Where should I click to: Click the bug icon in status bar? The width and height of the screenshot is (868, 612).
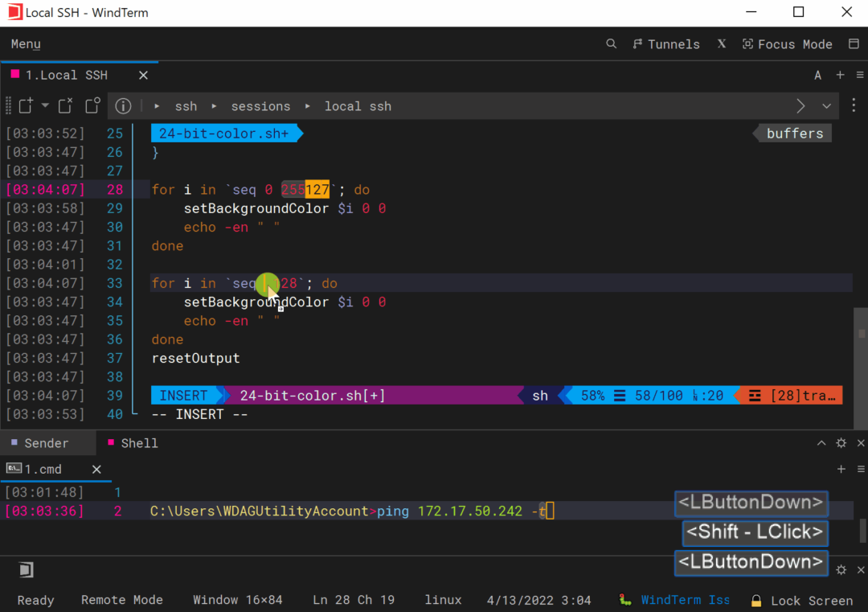pos(625,600)
